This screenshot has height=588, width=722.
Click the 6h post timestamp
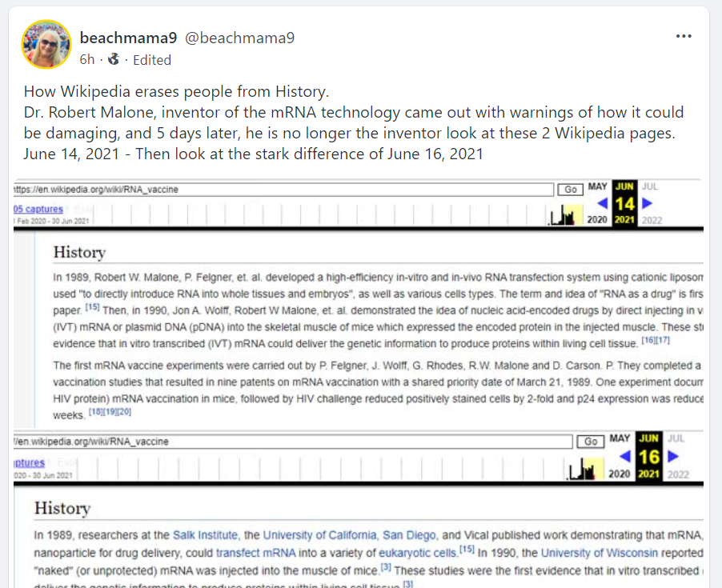click(87, 60)
